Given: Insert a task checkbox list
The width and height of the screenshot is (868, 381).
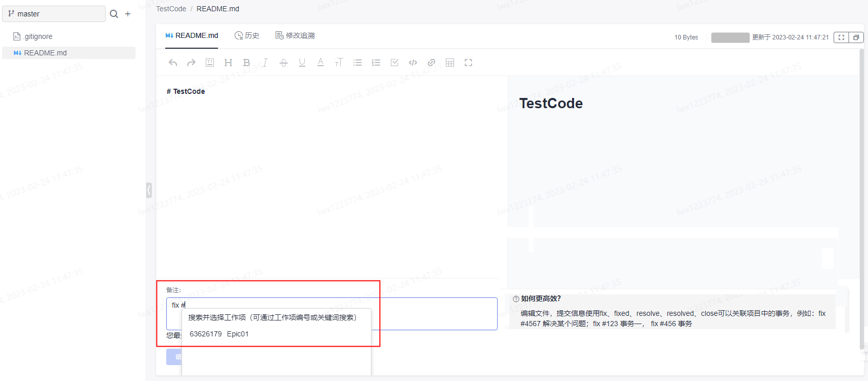Looking at the screenshot, I should (394, 63).
